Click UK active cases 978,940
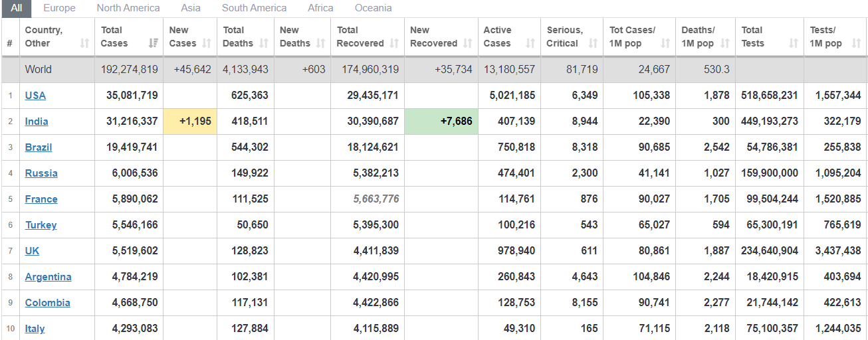This screenshot has height=340, width=868. [x=516, y=251]
